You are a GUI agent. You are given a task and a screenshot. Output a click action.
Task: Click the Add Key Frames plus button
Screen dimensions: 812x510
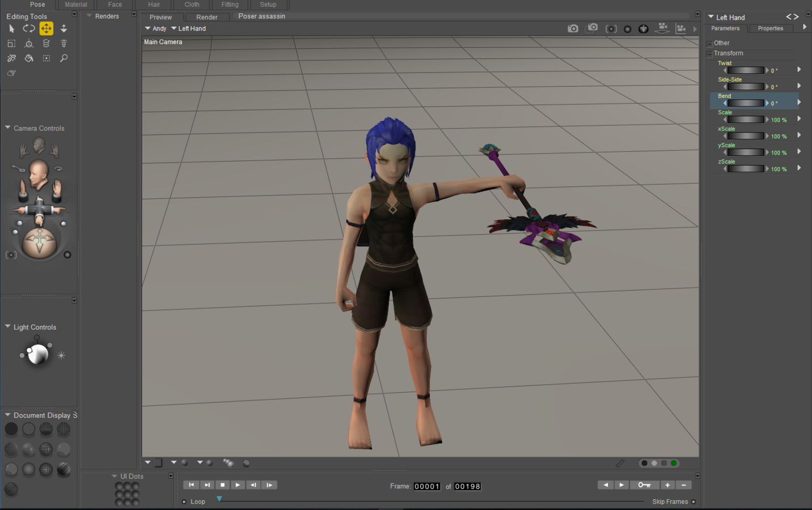(x=668, y=485)
